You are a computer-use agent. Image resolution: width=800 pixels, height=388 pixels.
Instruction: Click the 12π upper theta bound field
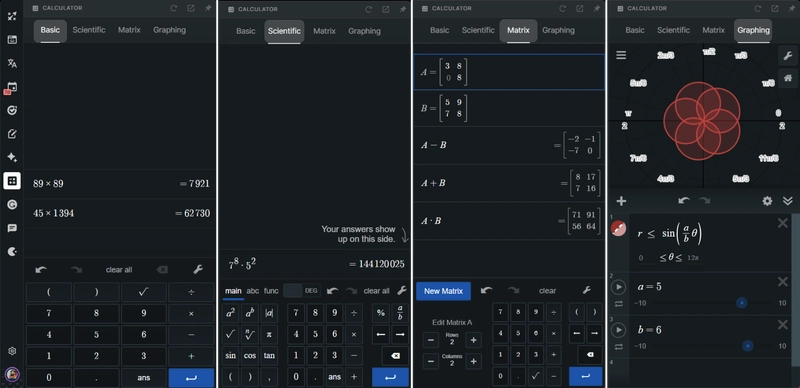coord(692,258)
